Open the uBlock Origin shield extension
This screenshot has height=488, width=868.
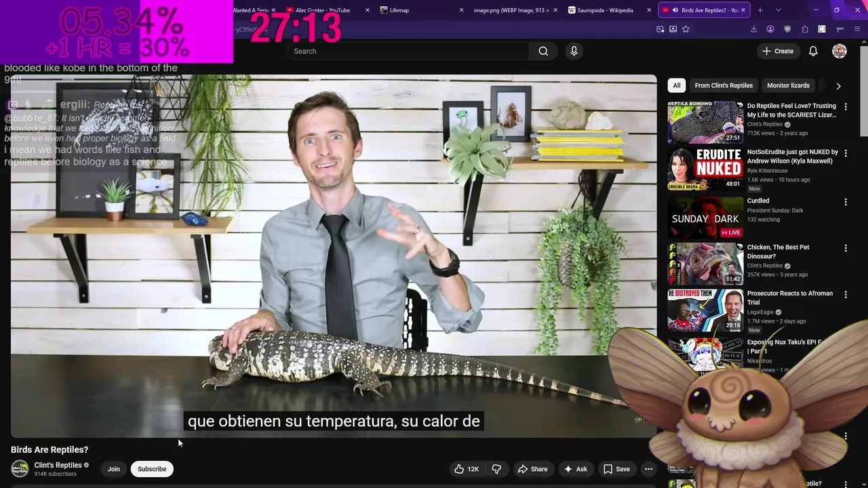787,29
